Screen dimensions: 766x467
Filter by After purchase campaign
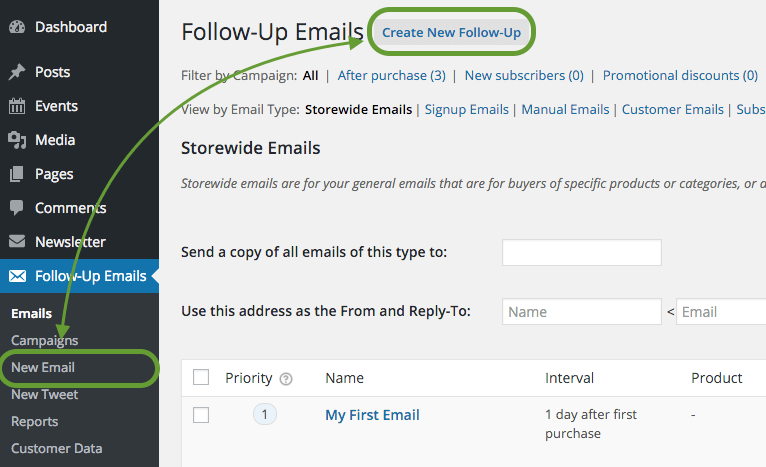click(391, 75)
